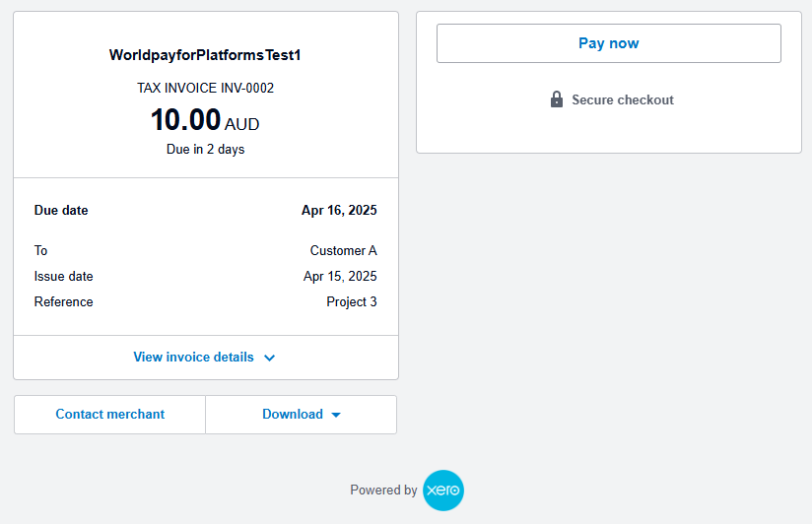Click the Powered by text
The width and height of the screenshot is (812, 524).
pos(383,491)
